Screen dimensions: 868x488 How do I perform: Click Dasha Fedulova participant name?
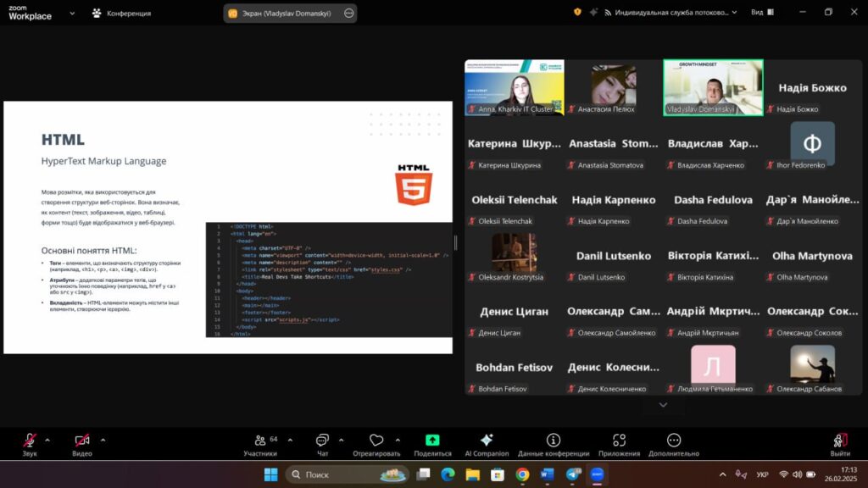(x=713, y=200)
